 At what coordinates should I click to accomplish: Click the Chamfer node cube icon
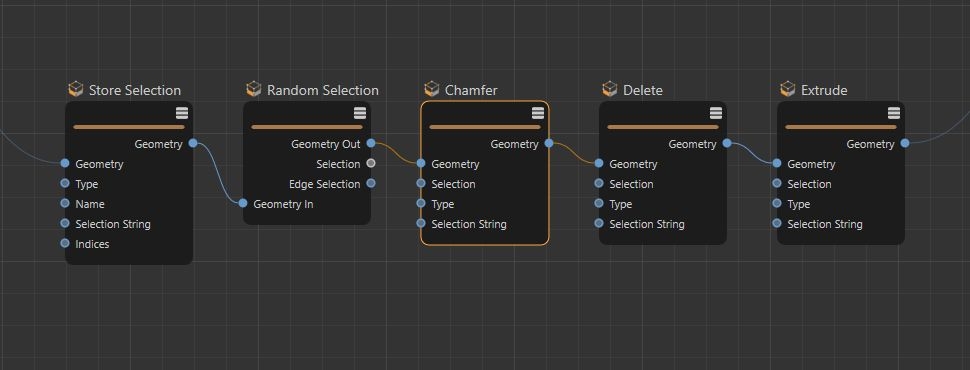[432, 90]
